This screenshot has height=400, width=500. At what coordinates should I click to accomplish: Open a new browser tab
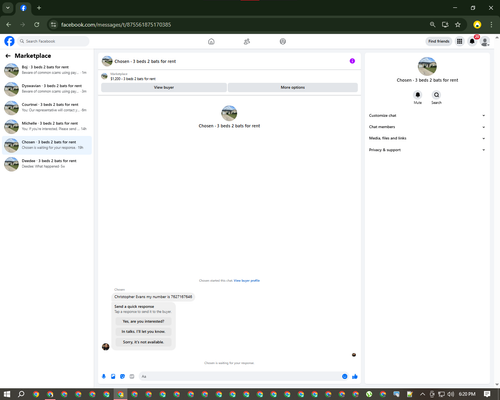pyautogui.click(x=39, y=8)
